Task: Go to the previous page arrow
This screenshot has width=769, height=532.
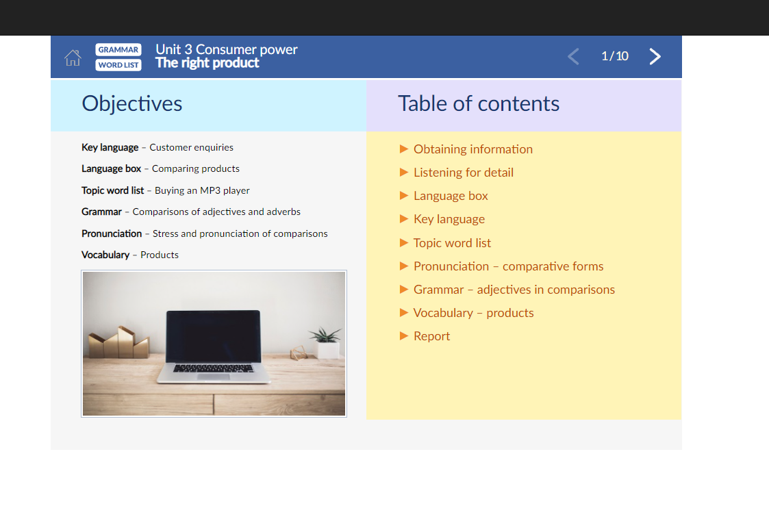Action: 573,56
